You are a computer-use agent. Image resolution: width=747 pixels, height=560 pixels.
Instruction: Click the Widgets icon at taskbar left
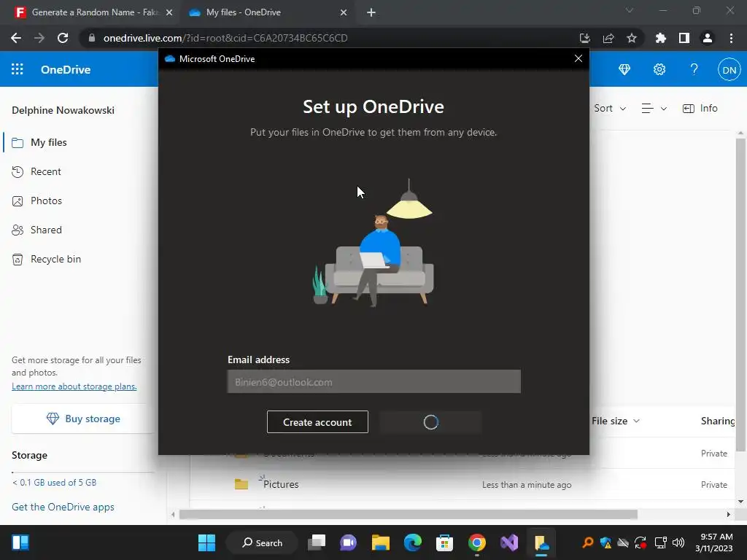tap(20, 542)
